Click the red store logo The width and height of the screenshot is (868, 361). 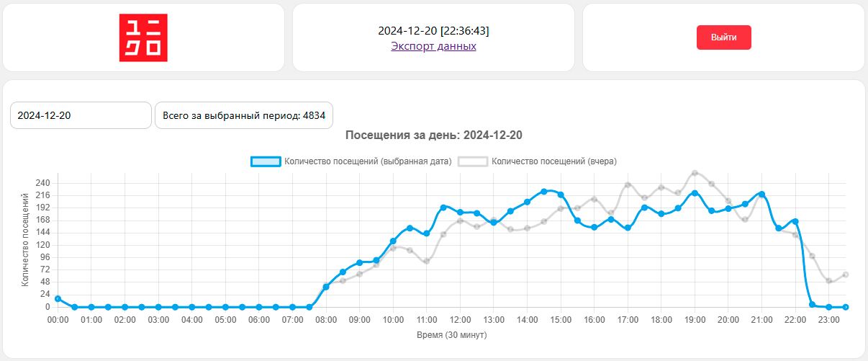click(143, 37)
